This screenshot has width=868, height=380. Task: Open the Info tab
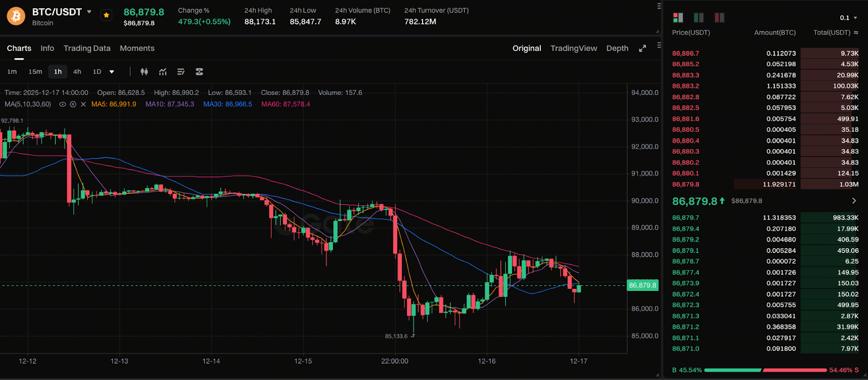point(47,48)
